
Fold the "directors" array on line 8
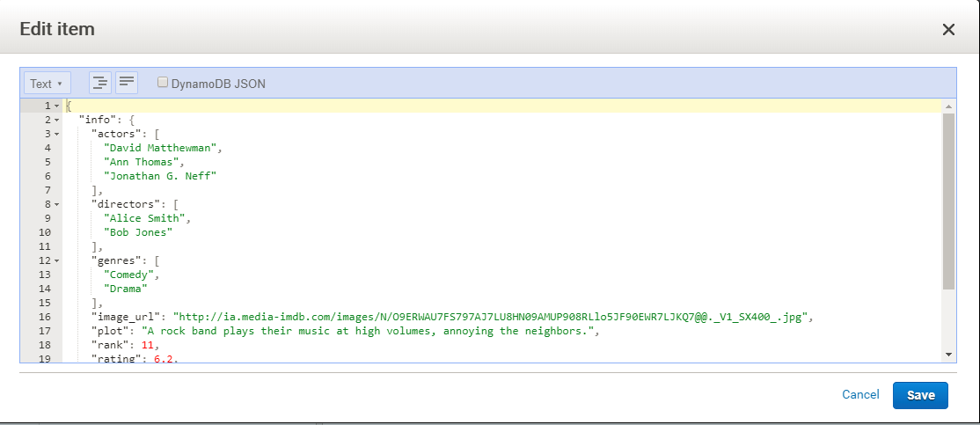(56, 204)
